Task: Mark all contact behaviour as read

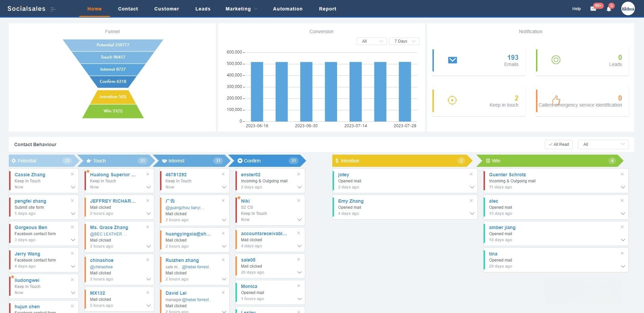Action: pos(559,144)
